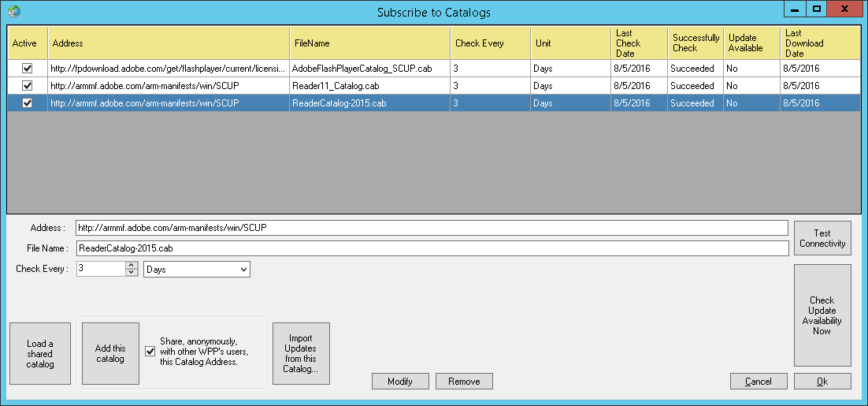
Task: Click Succeeded in the Reader11_Catalog.cab row
Action: 696,86
